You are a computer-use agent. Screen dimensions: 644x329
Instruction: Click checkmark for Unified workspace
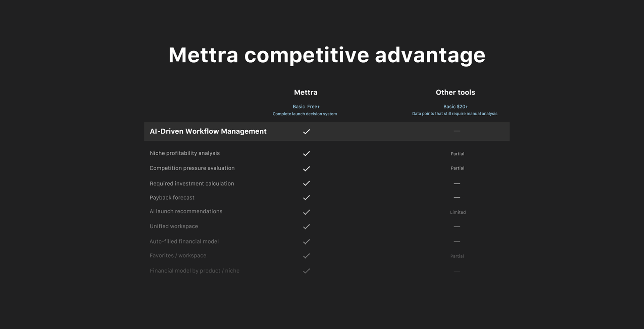click(306, 227)
